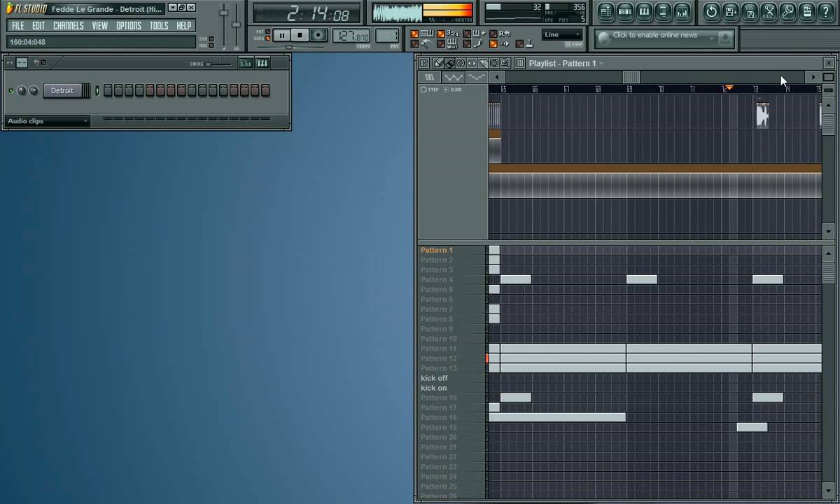Viewport: 840px width, 504px height.
Task: Open the HELP menu
Action: [184, 25]
